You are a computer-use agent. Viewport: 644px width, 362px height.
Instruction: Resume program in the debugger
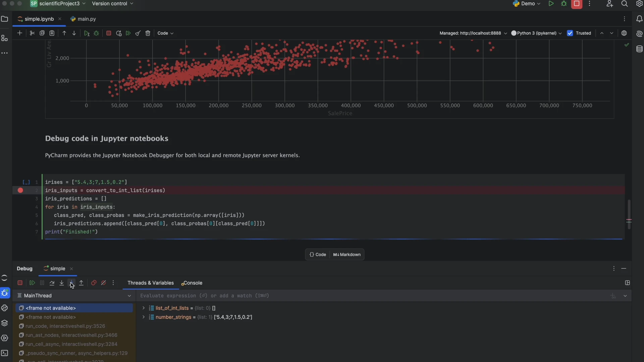(32, 283)
